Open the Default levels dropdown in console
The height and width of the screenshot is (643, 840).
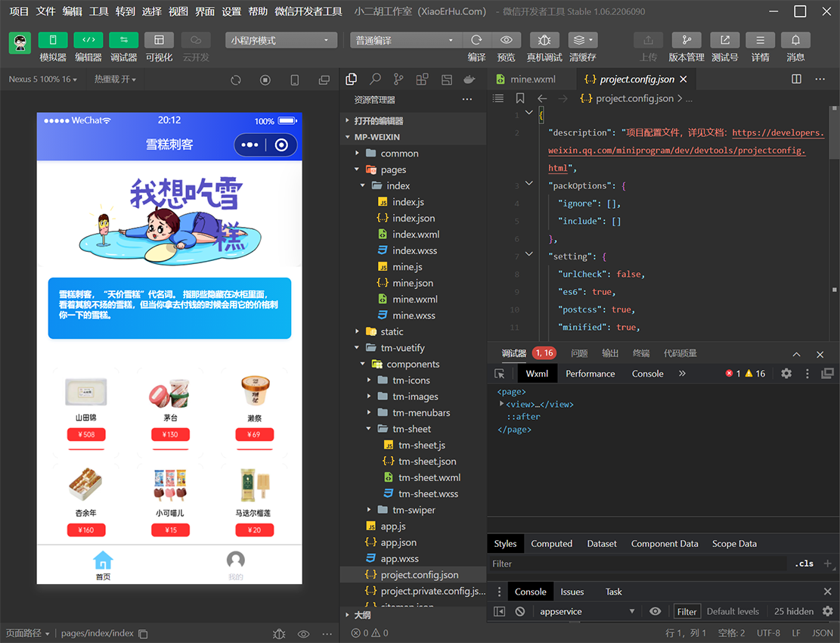733,611
